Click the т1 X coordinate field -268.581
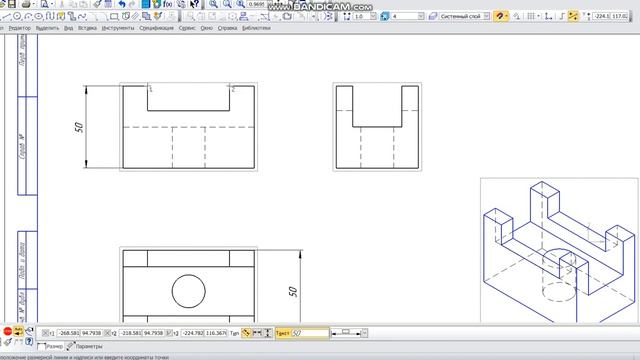Image resolution: width=640 pixels, height=360 pixels. [x=68, y=333]
